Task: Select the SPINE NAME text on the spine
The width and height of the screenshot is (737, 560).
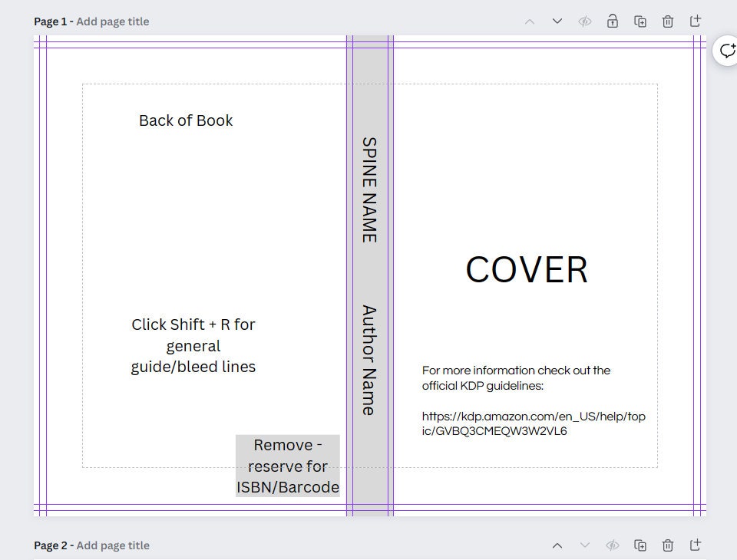Action: pyautogui.click(x=368, y=188)
